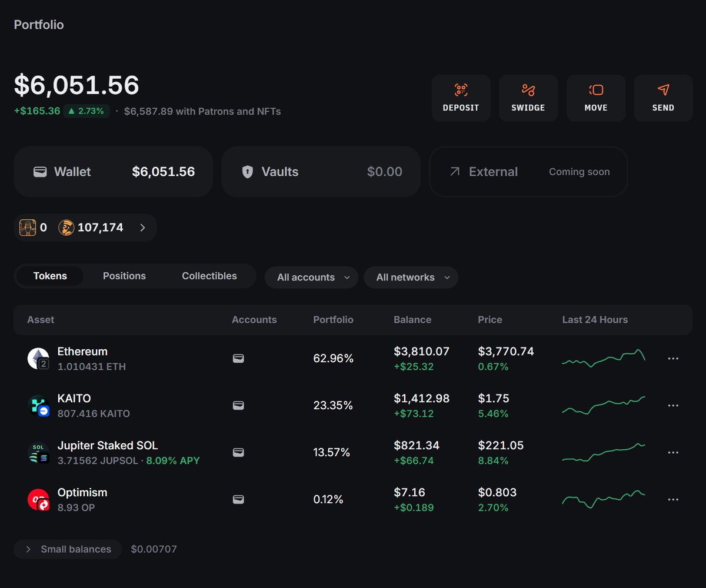
Task: Click the Ethereum 24-hour sparkline chart
Action: (x=604, y=358)
